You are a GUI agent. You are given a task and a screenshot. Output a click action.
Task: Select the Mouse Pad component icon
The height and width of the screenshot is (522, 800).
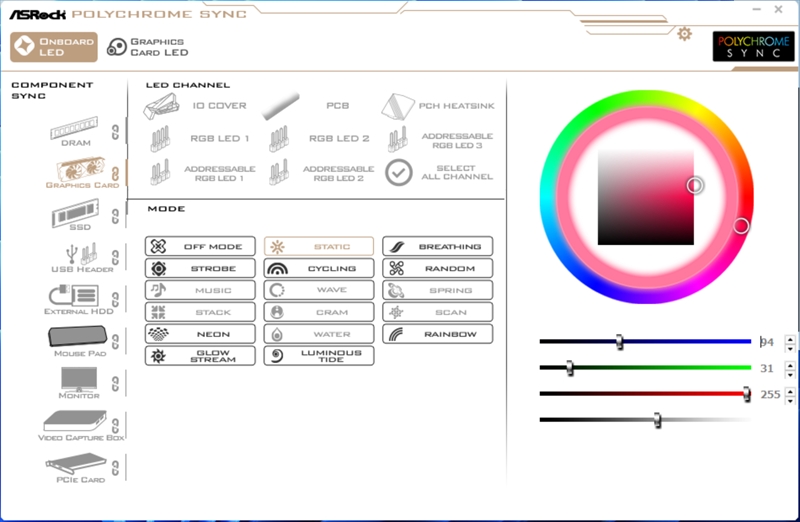pos(78,336)
